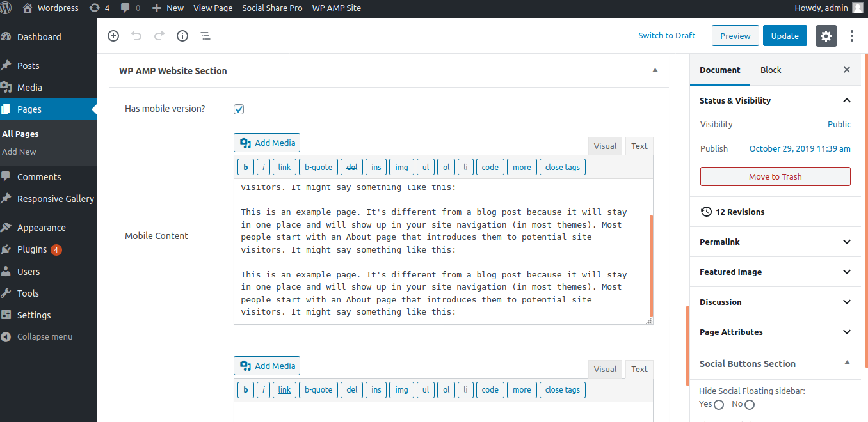Toggle the settings gear icon

click(x=826, y=36)
